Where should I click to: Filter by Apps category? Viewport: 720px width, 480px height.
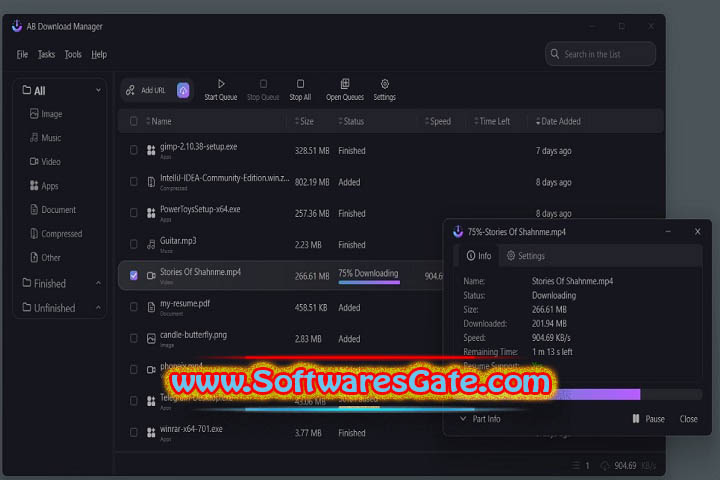point(44,186)
